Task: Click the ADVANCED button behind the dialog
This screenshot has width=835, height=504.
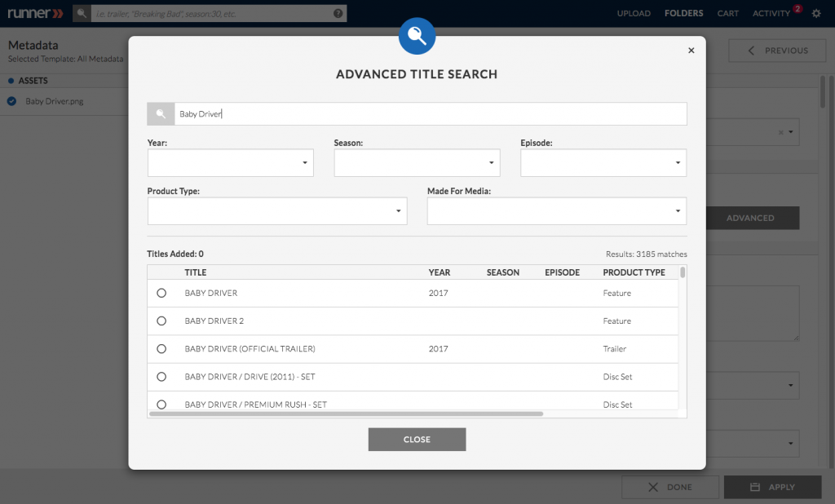Action: 753,218
